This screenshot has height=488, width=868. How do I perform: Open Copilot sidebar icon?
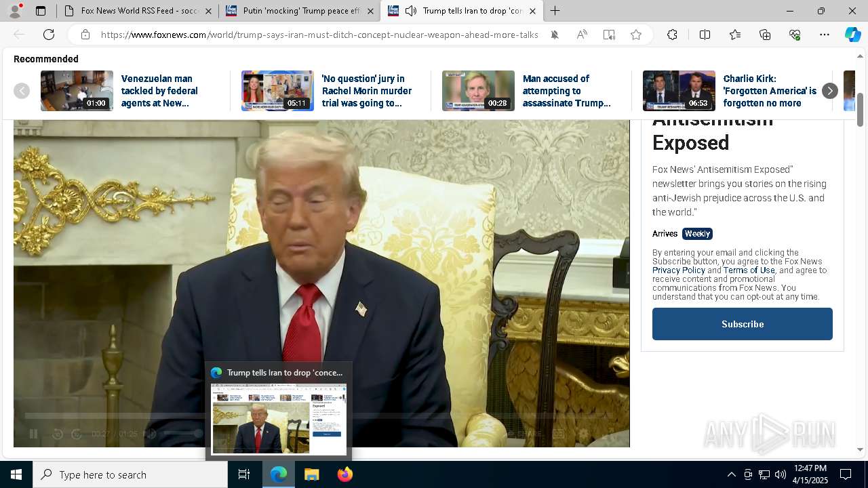click(852, 35)
